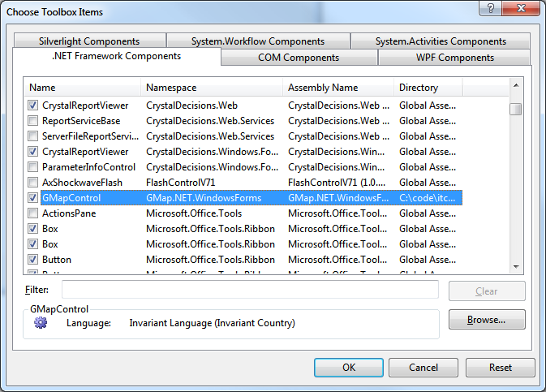Image resolution: width=546 pixels, height=392 pixels.
Task: Click the FlashControlV71 namespace cell
Action: click(x=180, y=183)
